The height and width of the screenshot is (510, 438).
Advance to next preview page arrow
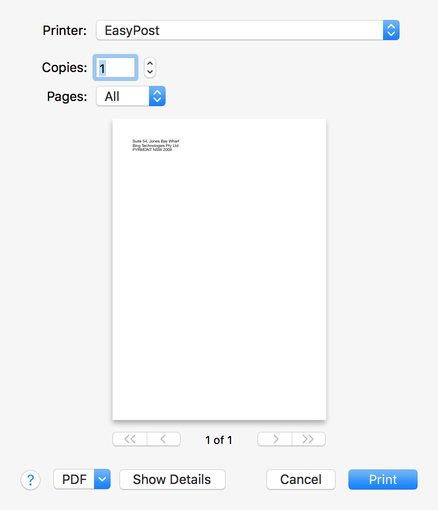[275, 439]
